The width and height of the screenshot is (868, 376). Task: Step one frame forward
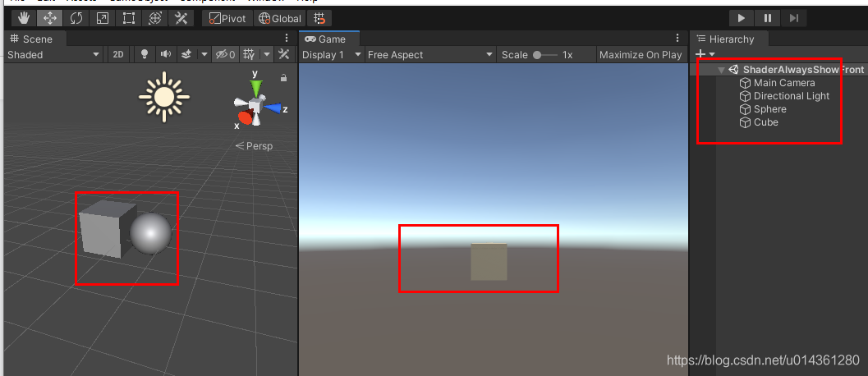click(x=794, y=18)
